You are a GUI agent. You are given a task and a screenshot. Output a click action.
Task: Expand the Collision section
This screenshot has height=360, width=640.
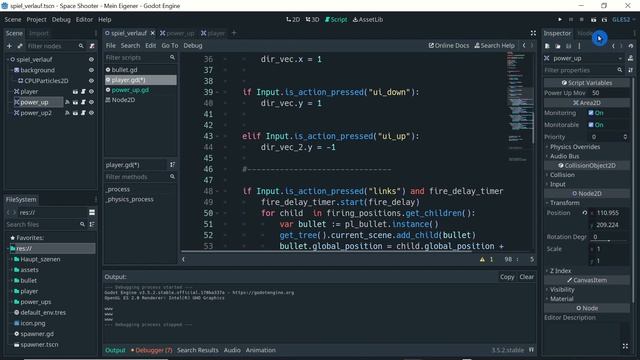[x=562, y=175]
